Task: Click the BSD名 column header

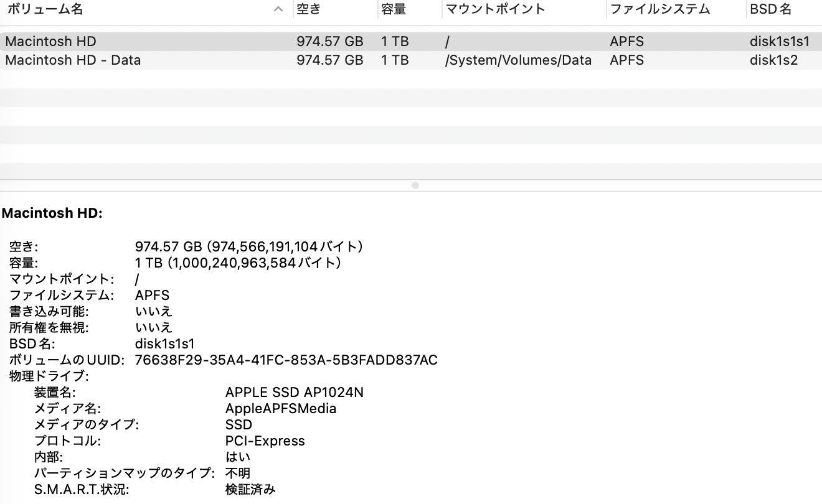Action: (771, 9)
